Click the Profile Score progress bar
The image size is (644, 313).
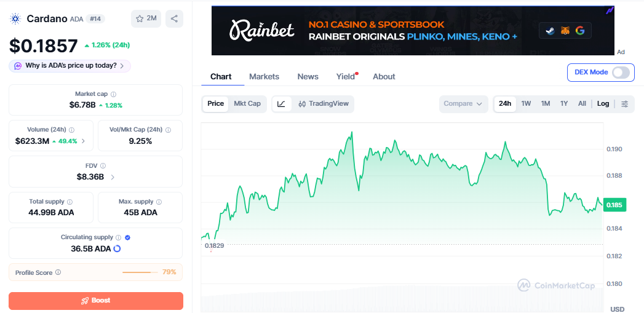tap(140, 272)
